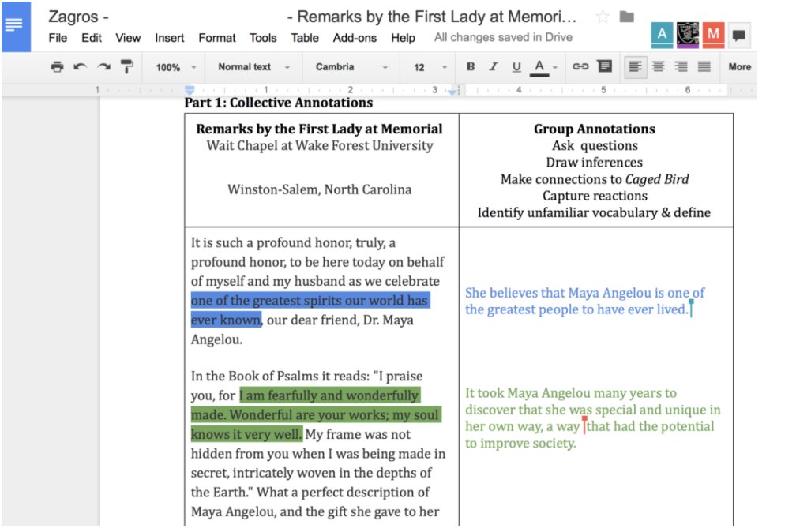
Task: Toggle bold formatting
Action: (471, 66)
